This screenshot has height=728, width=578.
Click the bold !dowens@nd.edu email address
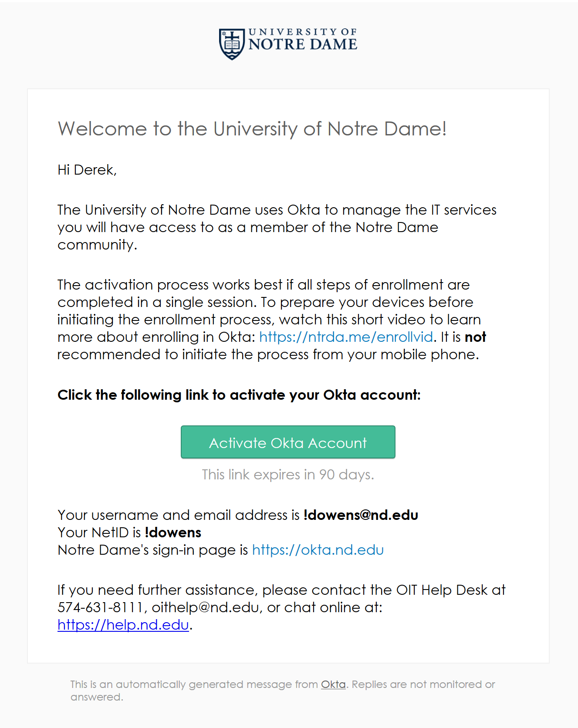point(361,515)
